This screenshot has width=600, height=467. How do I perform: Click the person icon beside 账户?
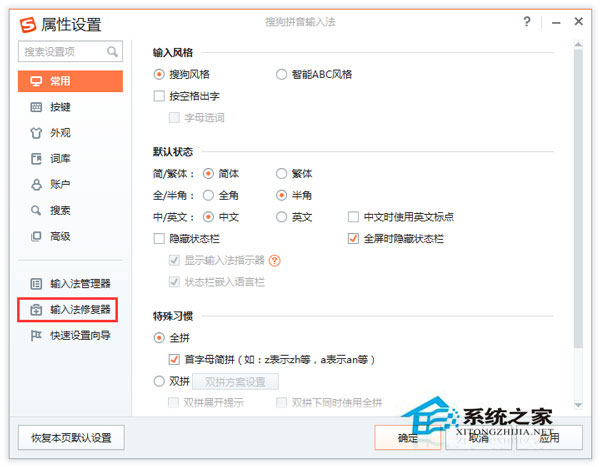[x=36, y=185]
